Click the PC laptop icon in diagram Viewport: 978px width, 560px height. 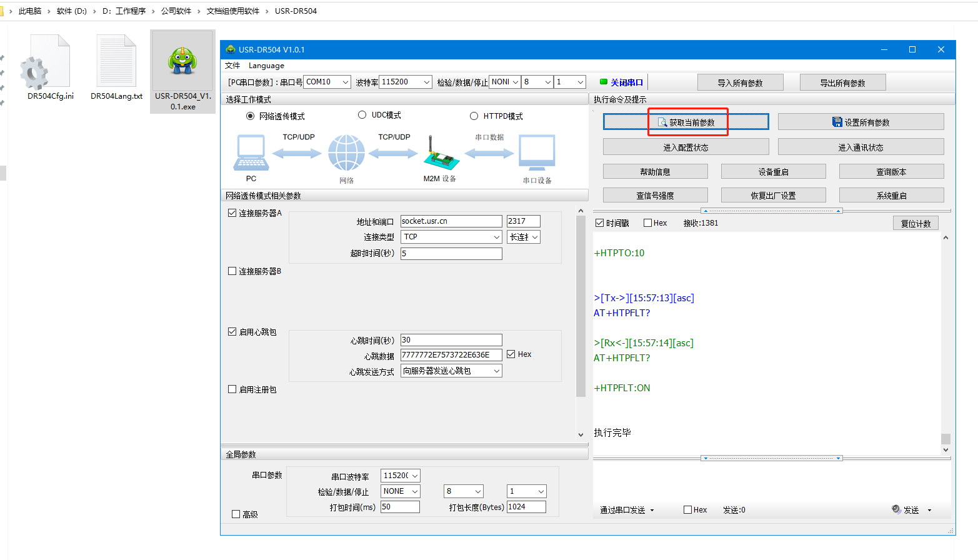(251, 153)
